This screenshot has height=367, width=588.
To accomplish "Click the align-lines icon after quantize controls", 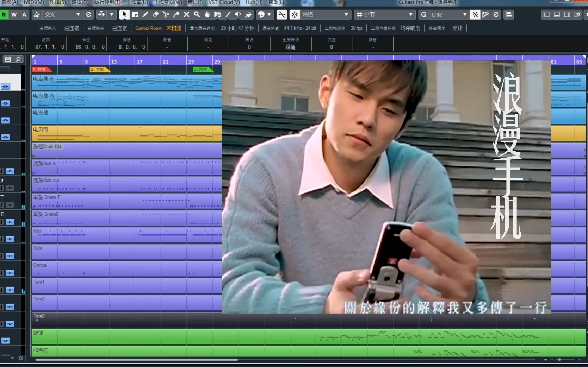I will click(509, 14).
